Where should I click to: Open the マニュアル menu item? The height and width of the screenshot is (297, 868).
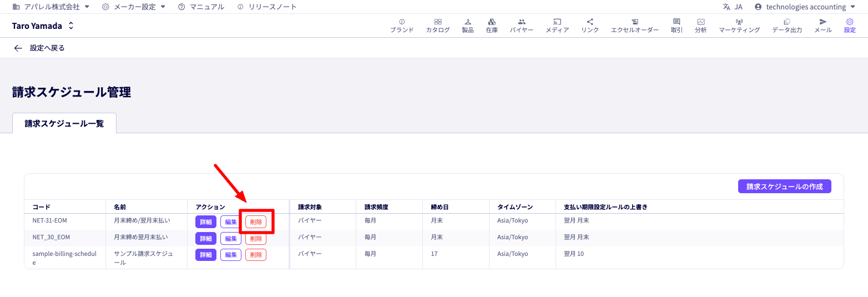click(x=207, y=7)
